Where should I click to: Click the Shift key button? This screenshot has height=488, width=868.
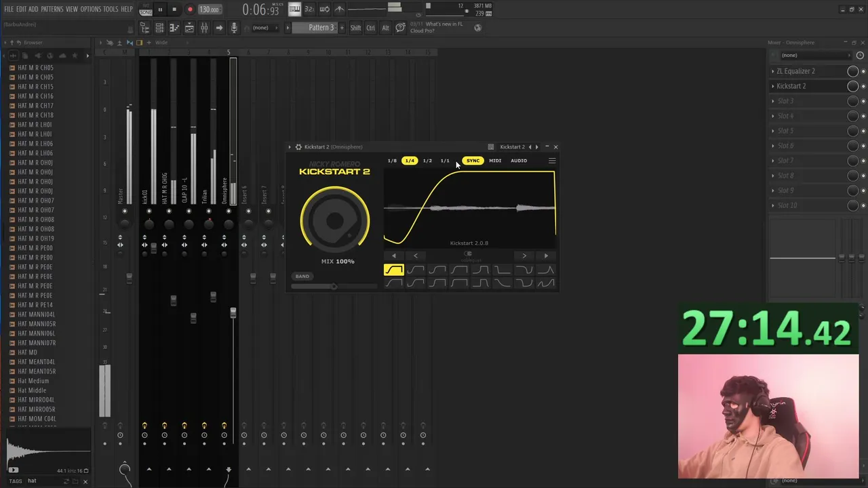(x=355, y=28)
